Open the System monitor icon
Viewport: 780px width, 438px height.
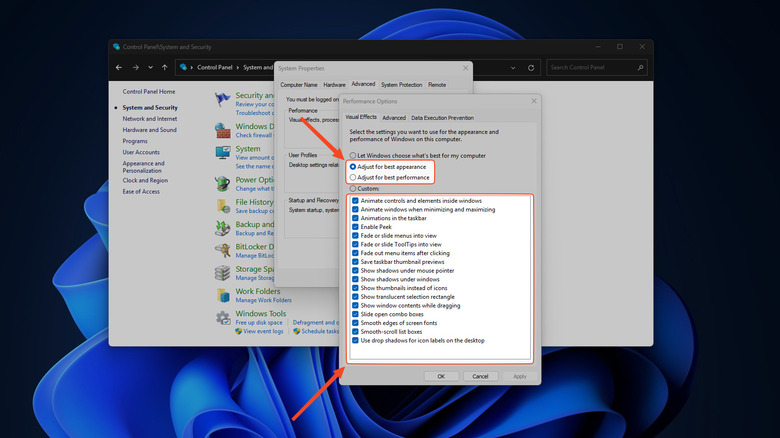[x=223, y=153]
